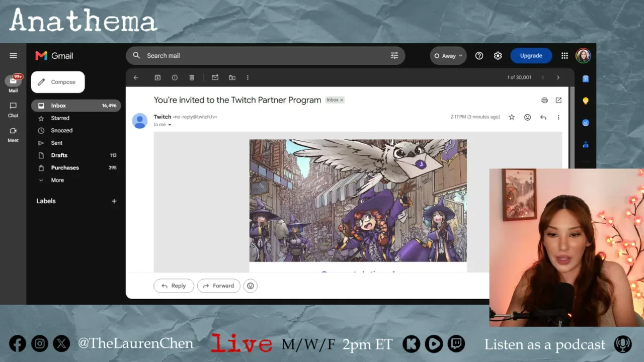Image resolution: width=644 pixels, height=362 pixels.
Task: Click the "Labels" heading in the sidebar
Action: (46, 201)
